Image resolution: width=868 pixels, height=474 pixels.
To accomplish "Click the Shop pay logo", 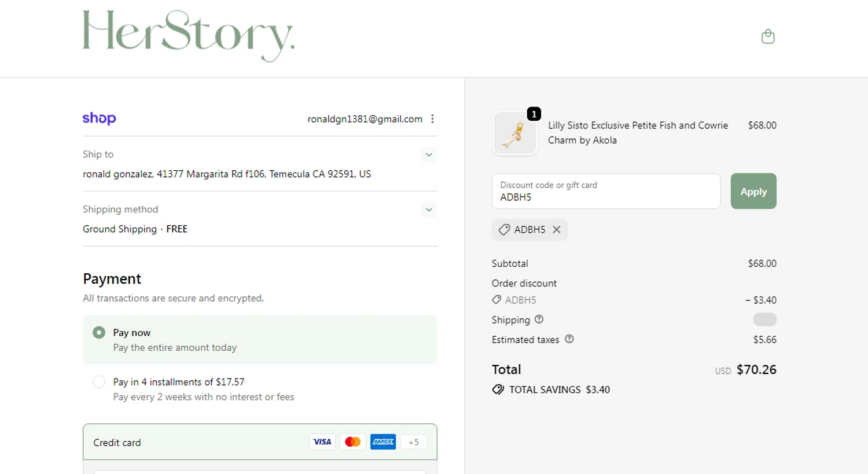I will coord(99,119).
